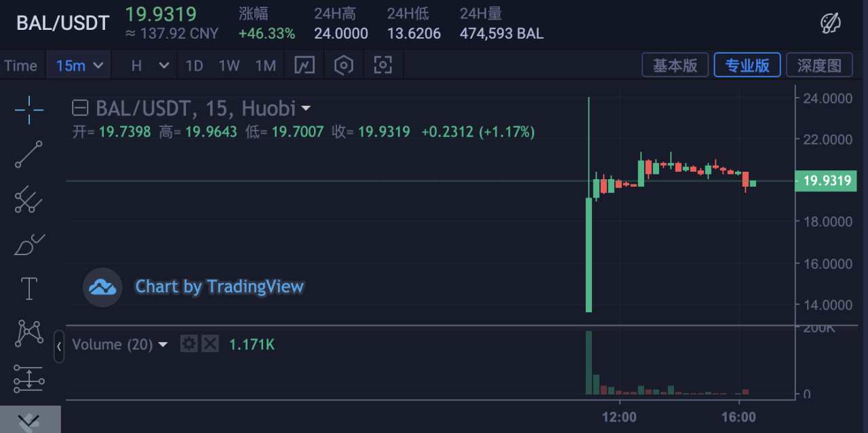Image resolution: width=868 pixels, height=433 pixels.
Task: Select the text annotation tool
Action: click(x=28, y=288)
